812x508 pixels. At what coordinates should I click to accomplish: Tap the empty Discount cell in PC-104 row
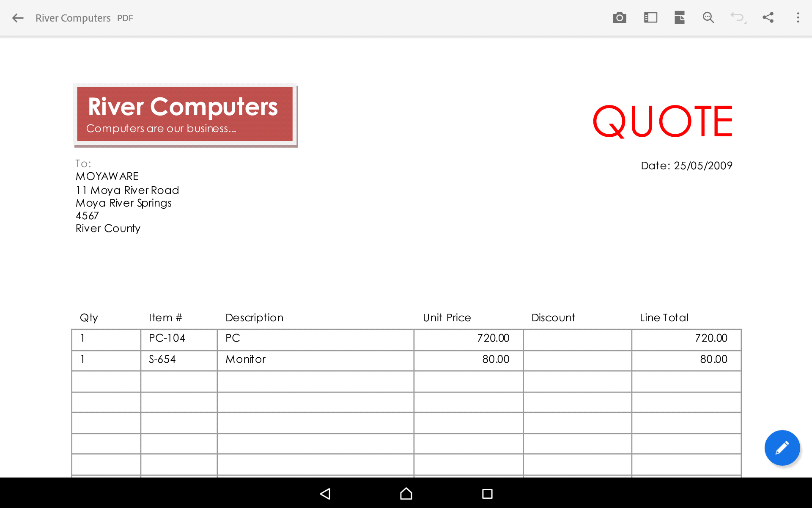(578, 340)
